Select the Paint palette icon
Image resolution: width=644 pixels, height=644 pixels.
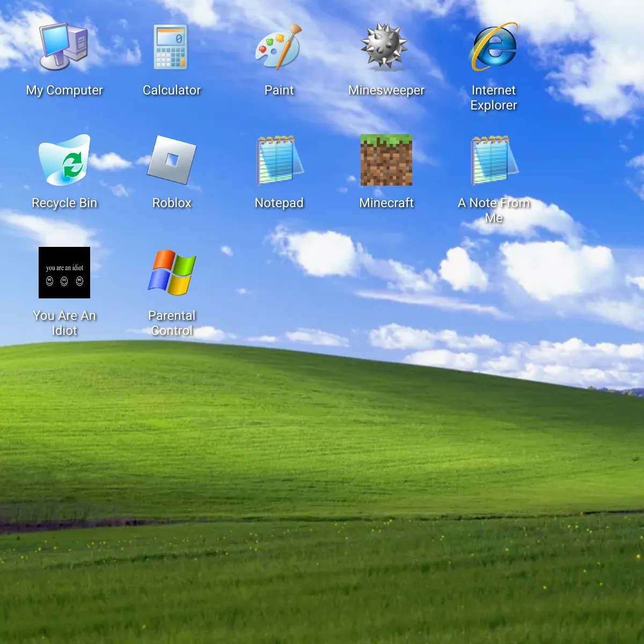click(279, 47)
